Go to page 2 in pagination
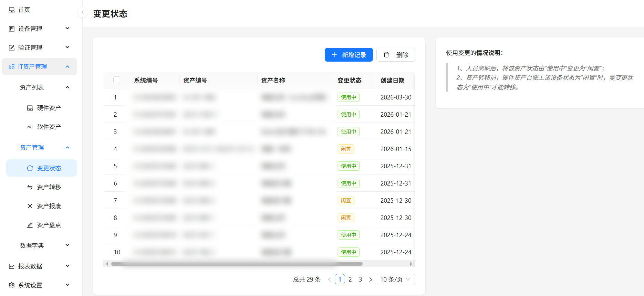 pos(350,279)
